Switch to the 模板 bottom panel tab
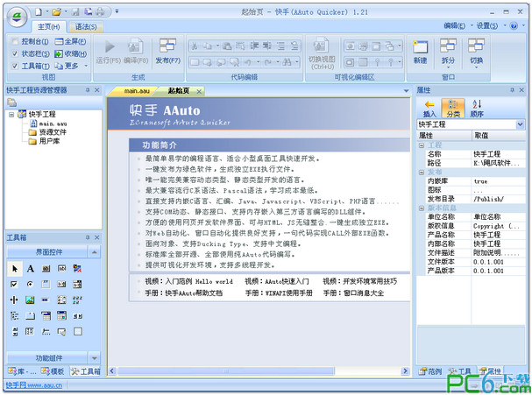Viewport: 532px width, 395px height. coord(53,371)
